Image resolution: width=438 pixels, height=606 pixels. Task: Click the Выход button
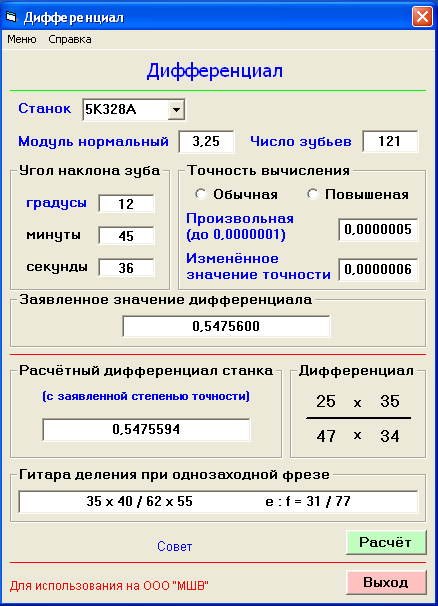tap(386, 582)
